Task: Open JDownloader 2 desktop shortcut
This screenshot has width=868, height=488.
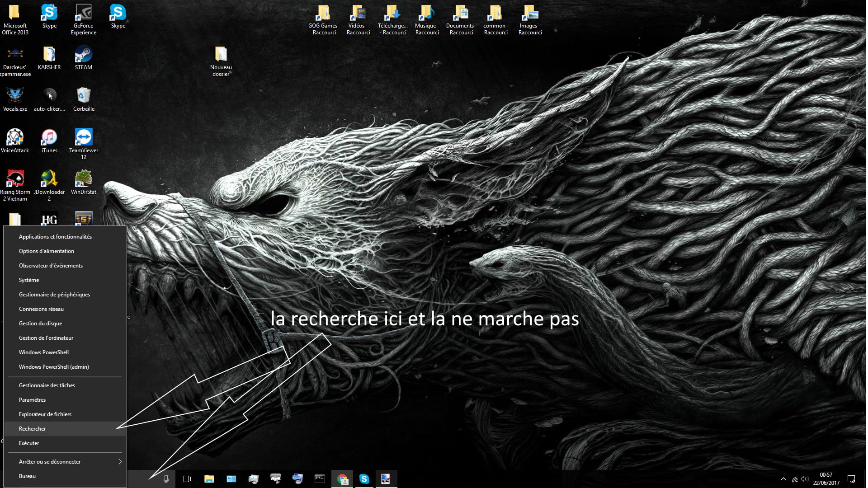Action: [x=49, y=186]
